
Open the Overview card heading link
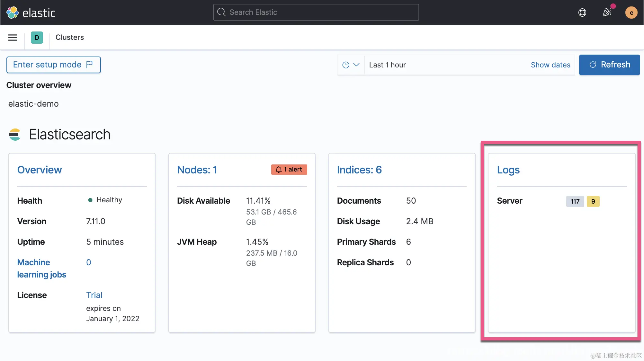tap(39, 170)
